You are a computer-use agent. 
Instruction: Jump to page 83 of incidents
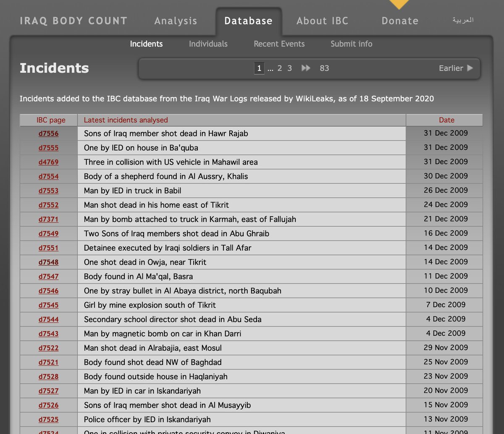(x=324, y=68)
